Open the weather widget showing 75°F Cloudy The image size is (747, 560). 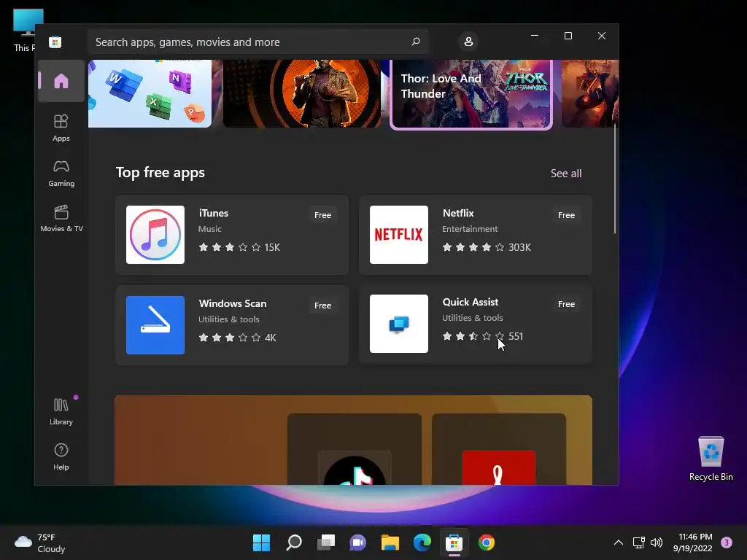[40, 542]
